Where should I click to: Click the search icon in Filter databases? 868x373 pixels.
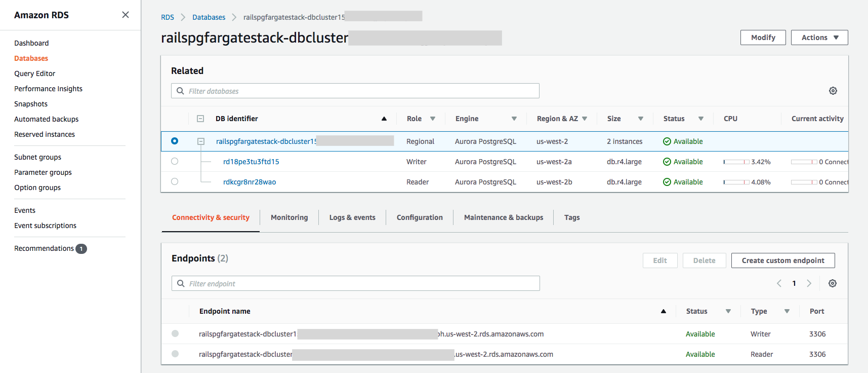click(180, 91)
